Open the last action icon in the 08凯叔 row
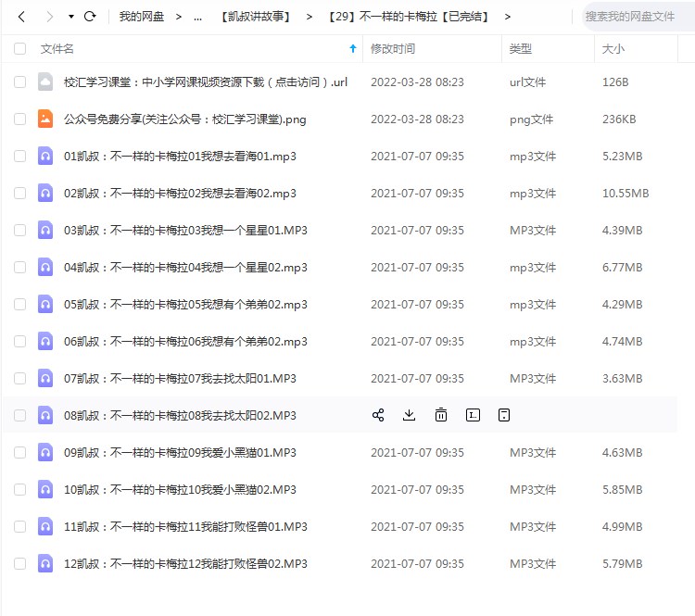The height and width of the screenshot is (616, 695). pos(504,415)
